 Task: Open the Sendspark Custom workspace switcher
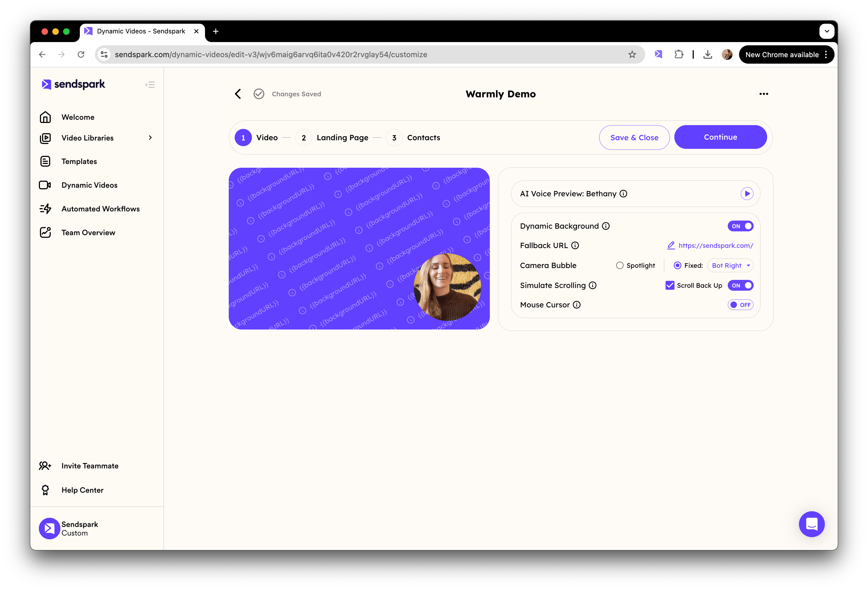pos(69,529)
